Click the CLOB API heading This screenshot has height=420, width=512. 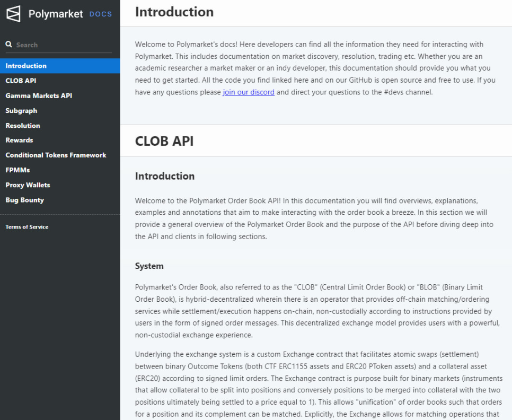[x=164, y=141]
